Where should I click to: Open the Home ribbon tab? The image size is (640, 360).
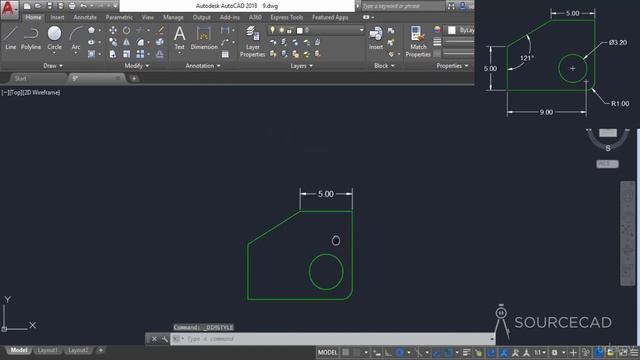(x=33, y=17)
